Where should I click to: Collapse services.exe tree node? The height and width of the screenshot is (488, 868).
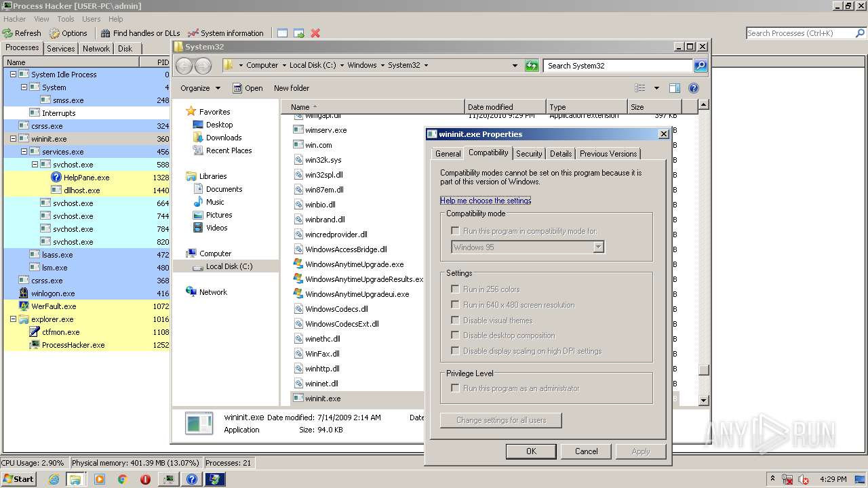(24, 152)
